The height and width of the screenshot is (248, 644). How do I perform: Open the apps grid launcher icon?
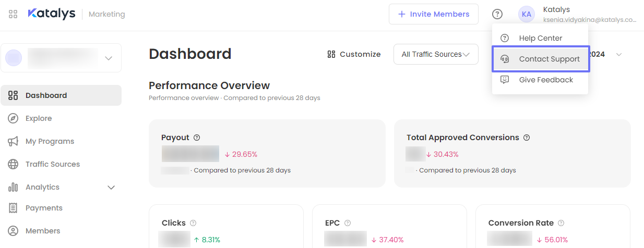pos(13,14)
